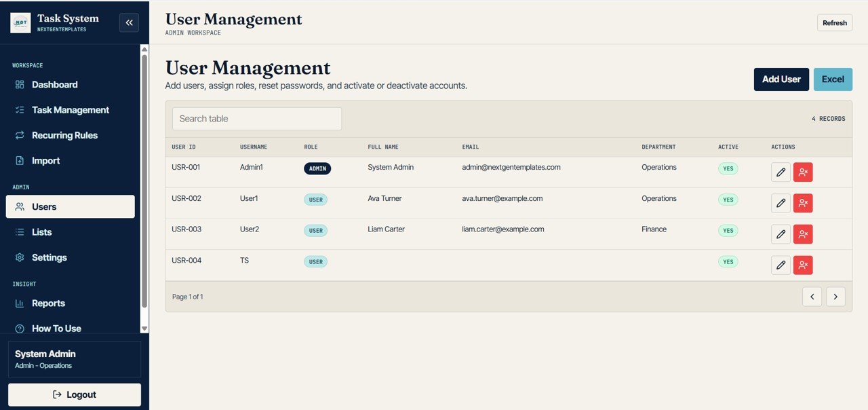Deactivate user USR-001 with red icon
The height and width of the screenshot is (410, 868).
pyautogui.click(x=803, y=172)
